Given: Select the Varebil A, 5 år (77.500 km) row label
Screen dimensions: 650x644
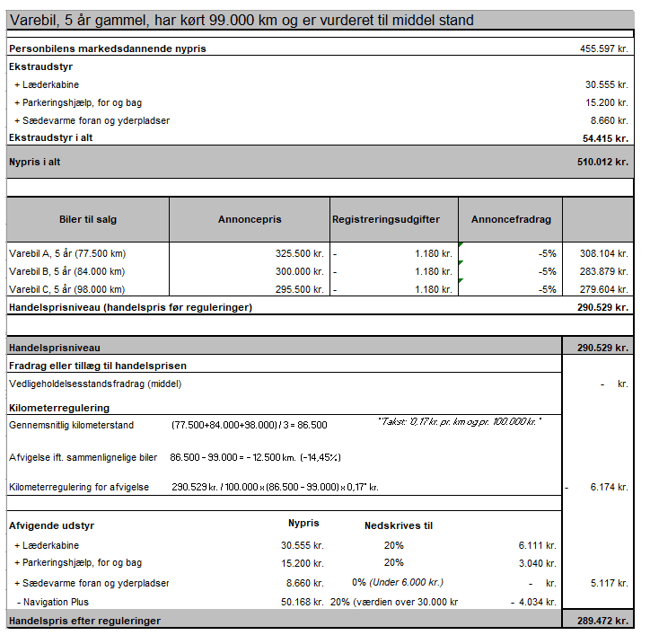Looking at the screenshot, I should coord(67,254).
